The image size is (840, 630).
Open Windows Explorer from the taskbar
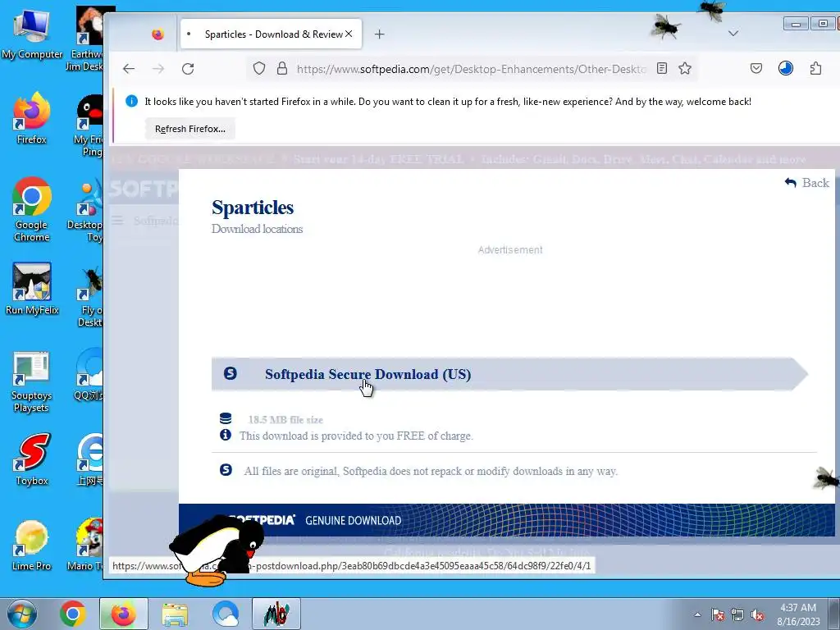[x=175, y=614]
